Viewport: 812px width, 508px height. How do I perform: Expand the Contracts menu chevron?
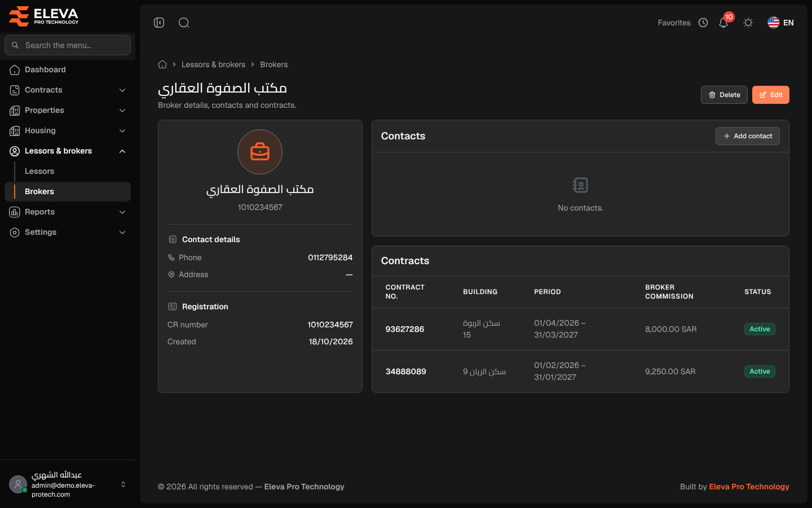(122, 90)
